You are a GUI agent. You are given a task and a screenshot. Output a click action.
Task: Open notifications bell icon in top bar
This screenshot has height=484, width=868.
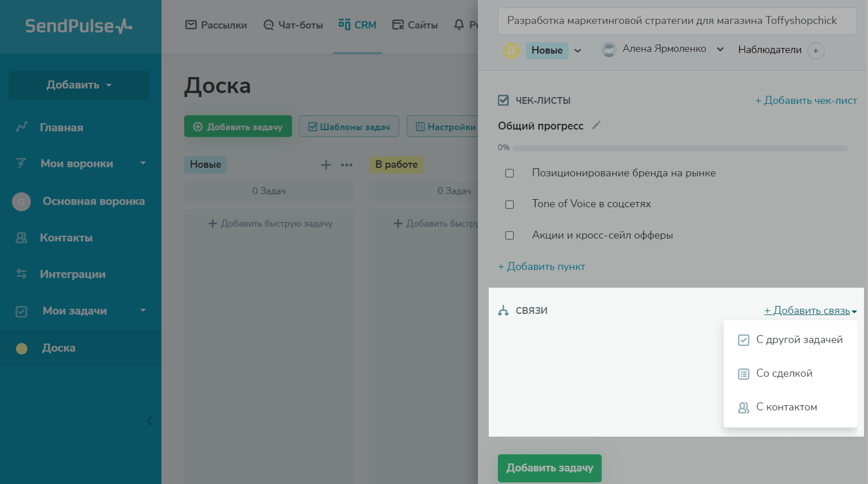[459, 25]
